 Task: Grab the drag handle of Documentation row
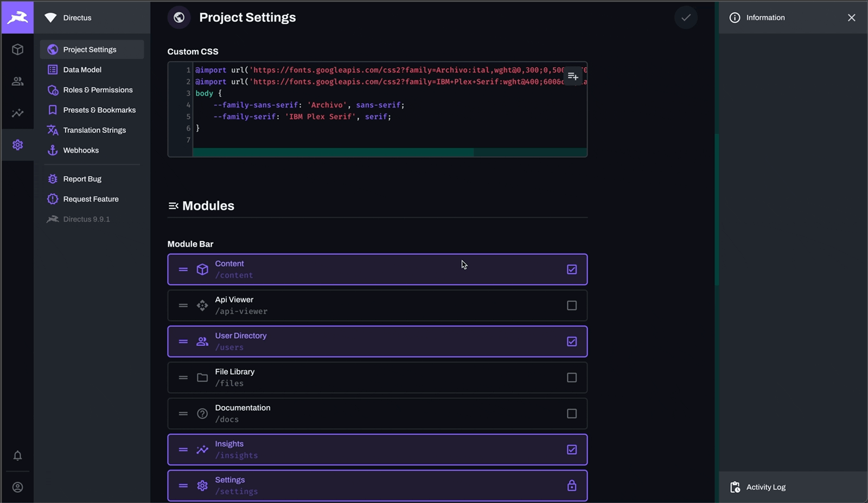coord(183,414)
